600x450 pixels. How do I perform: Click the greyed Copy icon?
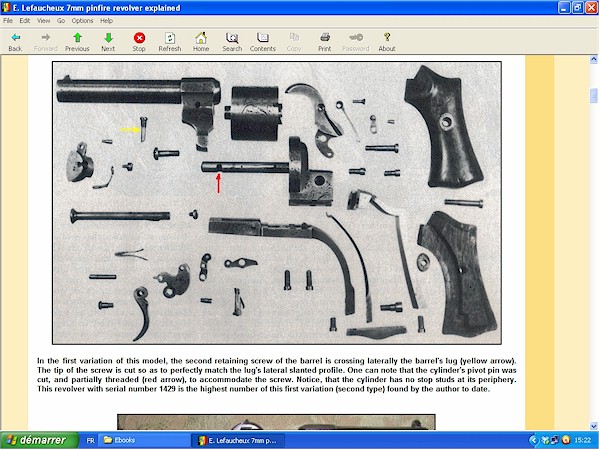(294, 42)
